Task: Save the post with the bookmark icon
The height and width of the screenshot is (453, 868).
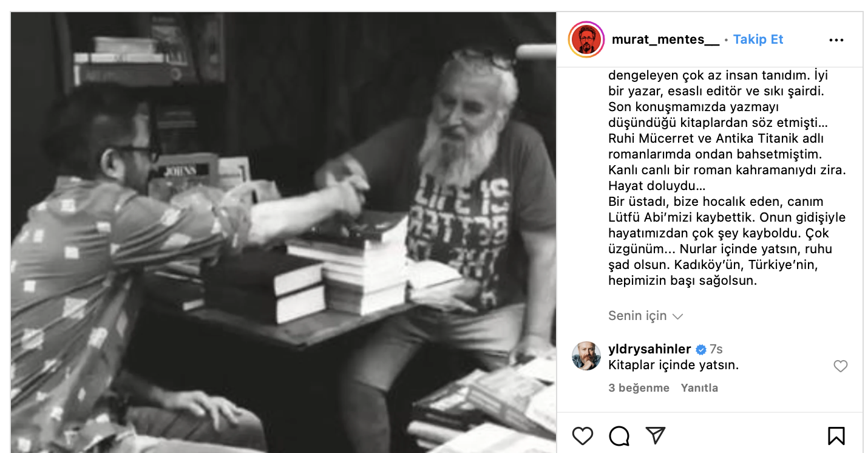Action: tap(836, 436)
